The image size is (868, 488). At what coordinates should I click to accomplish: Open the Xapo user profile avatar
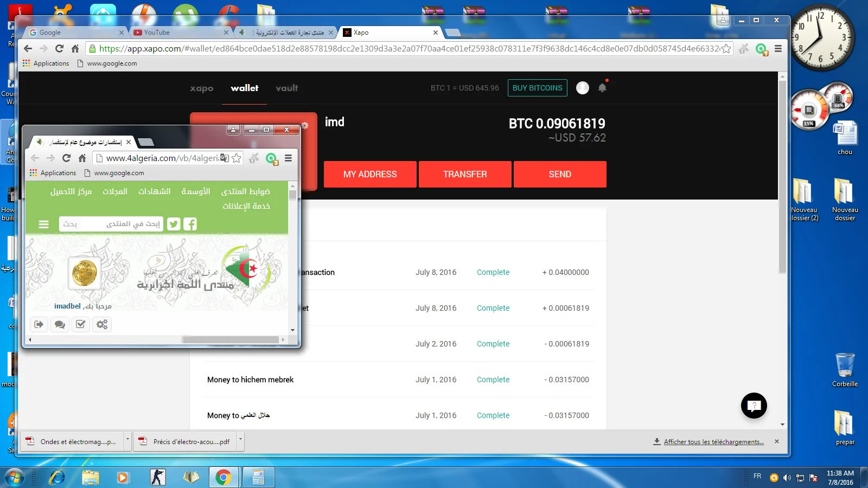click(x=582, y=88)
